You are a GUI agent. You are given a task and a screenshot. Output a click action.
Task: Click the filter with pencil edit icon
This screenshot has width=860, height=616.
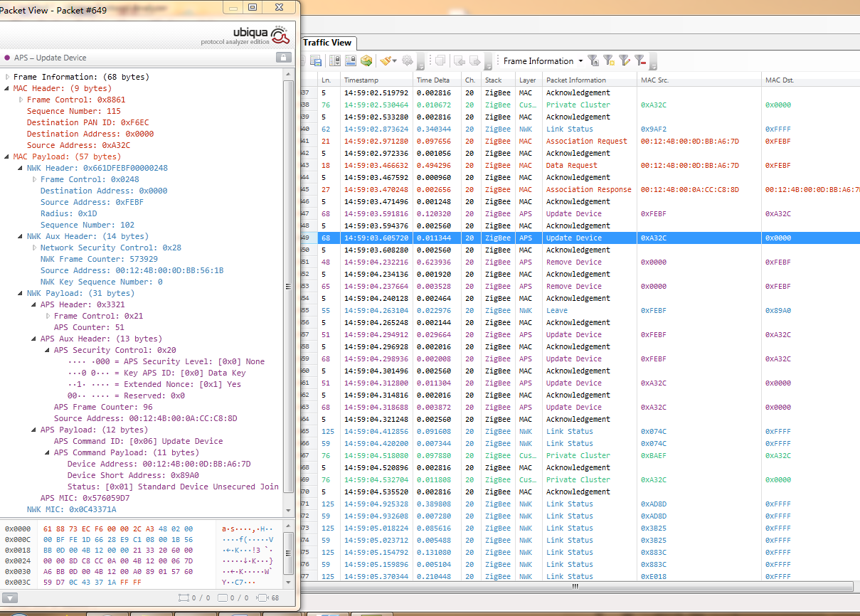click(x=624, y=61)
